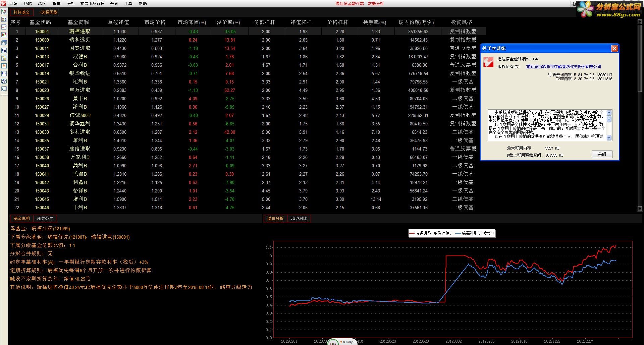The width and height of the screenshot is (644, 345).
Task: Switch to the 相关公告 tab
Action: point(45,219)
